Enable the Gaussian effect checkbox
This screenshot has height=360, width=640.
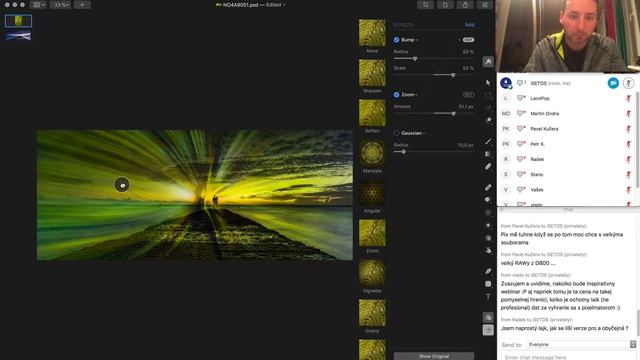click(396, 133)
